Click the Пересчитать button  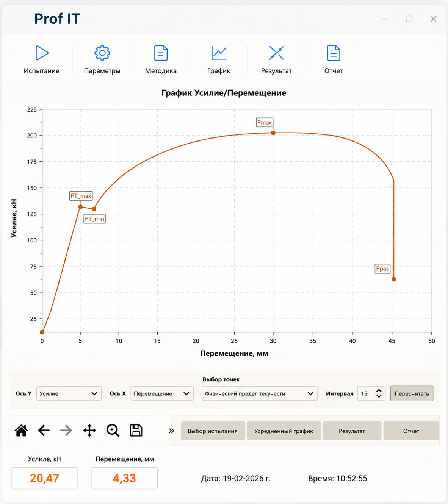pyautogui.click(x=412, y=393)
